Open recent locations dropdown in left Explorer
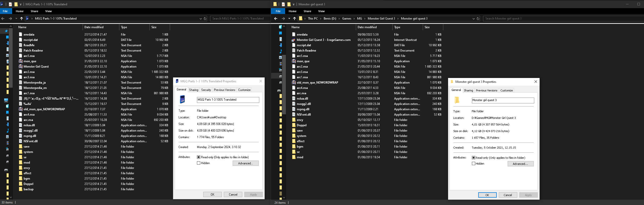The image size is (644, 205). (16, 19)
